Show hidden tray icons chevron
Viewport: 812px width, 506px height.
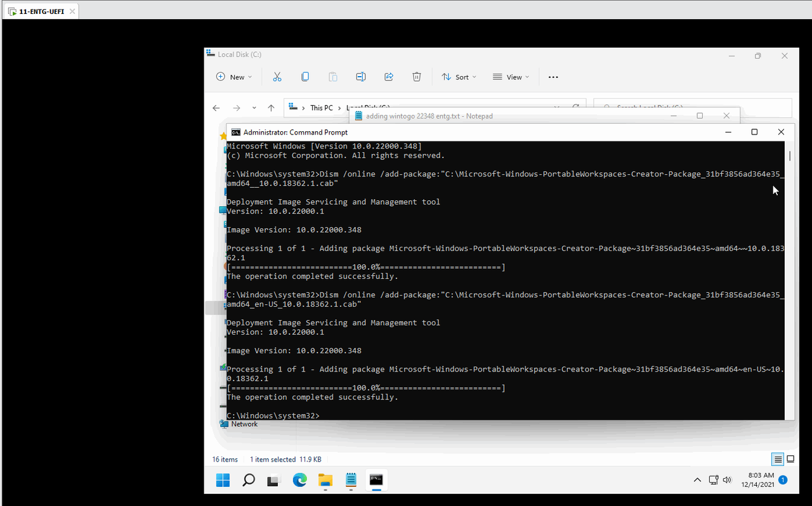point(697,480)
